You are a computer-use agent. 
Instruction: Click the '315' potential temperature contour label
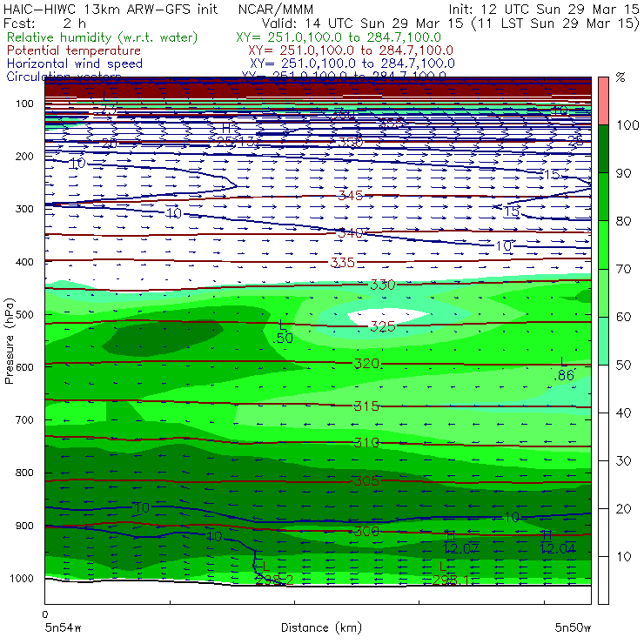366,406
